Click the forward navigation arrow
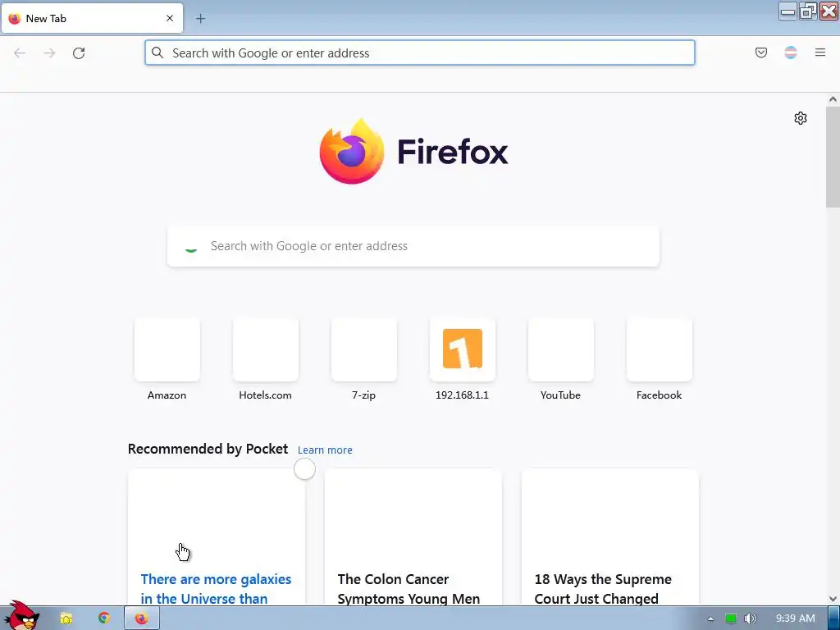Viewport: 840px width, 630px height. (x=49, y=53)
